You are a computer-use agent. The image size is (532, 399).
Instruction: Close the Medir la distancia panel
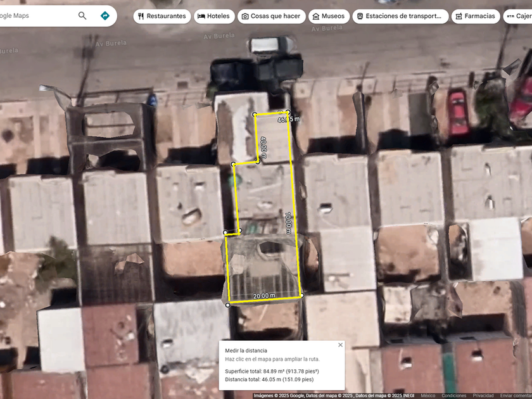(x=340, y=345)
